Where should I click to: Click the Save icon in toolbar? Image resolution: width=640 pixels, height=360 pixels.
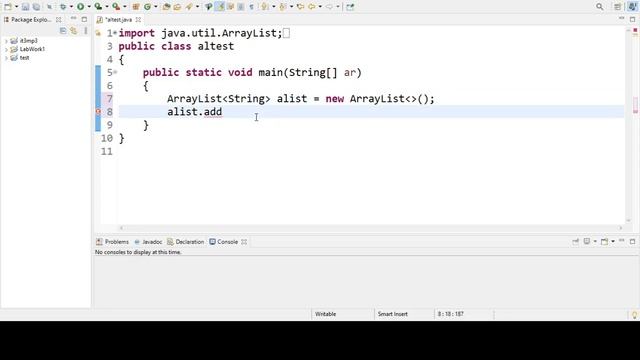(x=25, y=7)
